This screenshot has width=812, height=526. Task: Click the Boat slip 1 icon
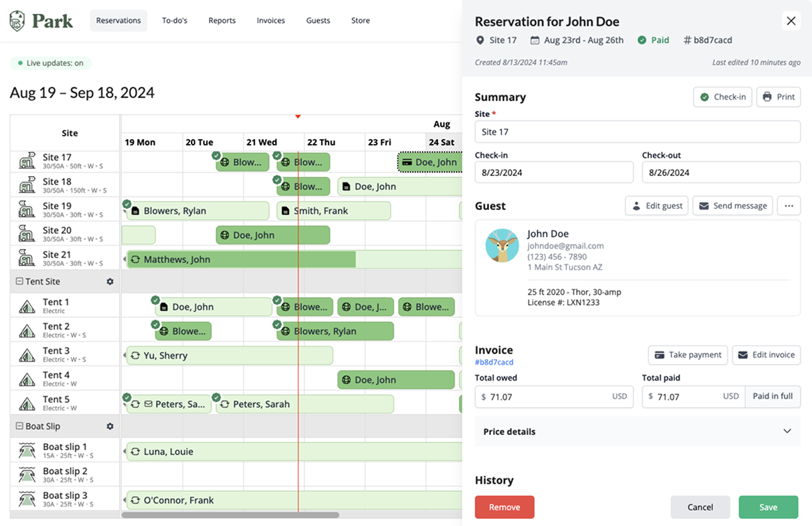[27, 452]
